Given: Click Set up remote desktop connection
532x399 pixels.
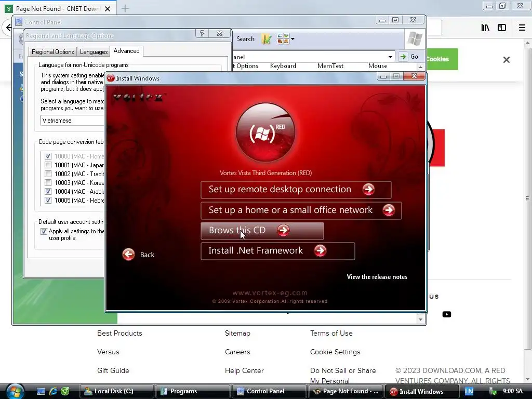Looking at the screenshot, I should [296, 190].
